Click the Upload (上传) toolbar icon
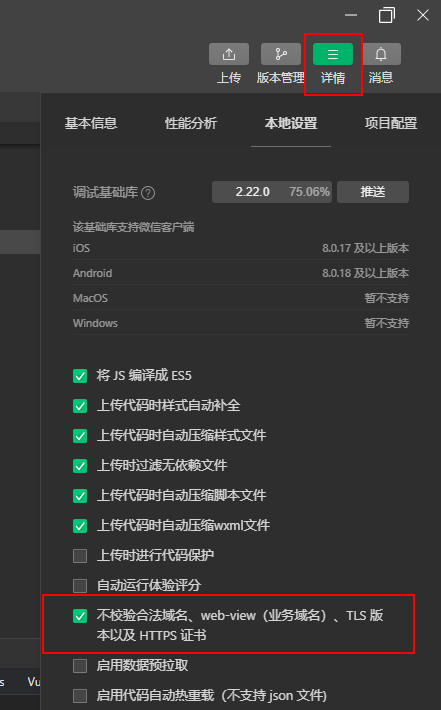The height and width of the screenshot is (710, 441). (x=229, y=54)
